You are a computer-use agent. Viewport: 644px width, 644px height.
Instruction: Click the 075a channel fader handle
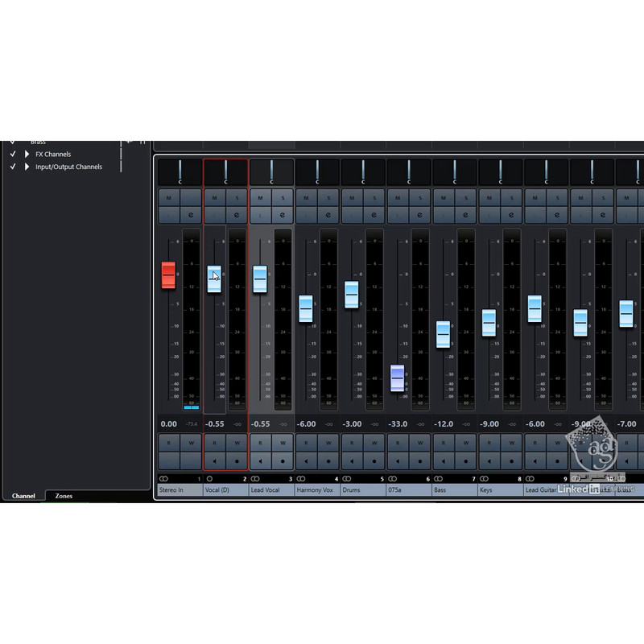pos(398,377)
